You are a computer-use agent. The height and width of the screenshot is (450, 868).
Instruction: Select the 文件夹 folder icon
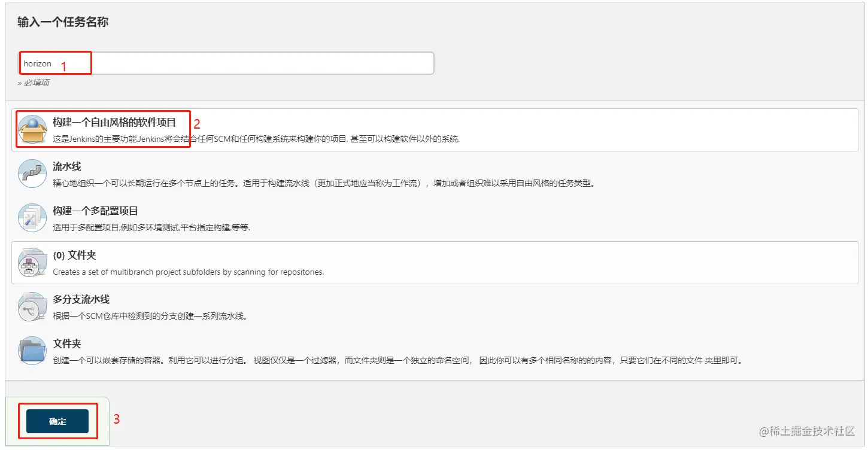click(x=32, y=351)
